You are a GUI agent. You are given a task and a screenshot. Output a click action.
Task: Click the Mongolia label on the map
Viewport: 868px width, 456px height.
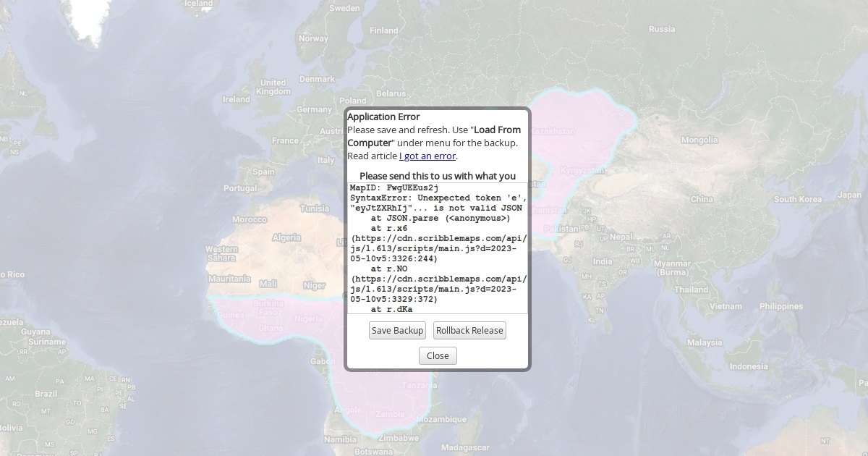699,140
